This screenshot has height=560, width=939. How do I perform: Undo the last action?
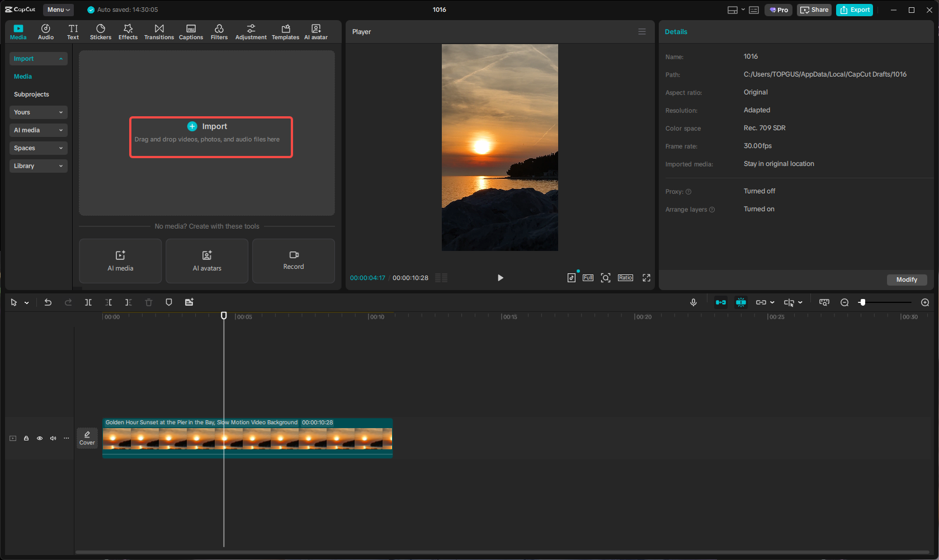(x=48, y=302)
